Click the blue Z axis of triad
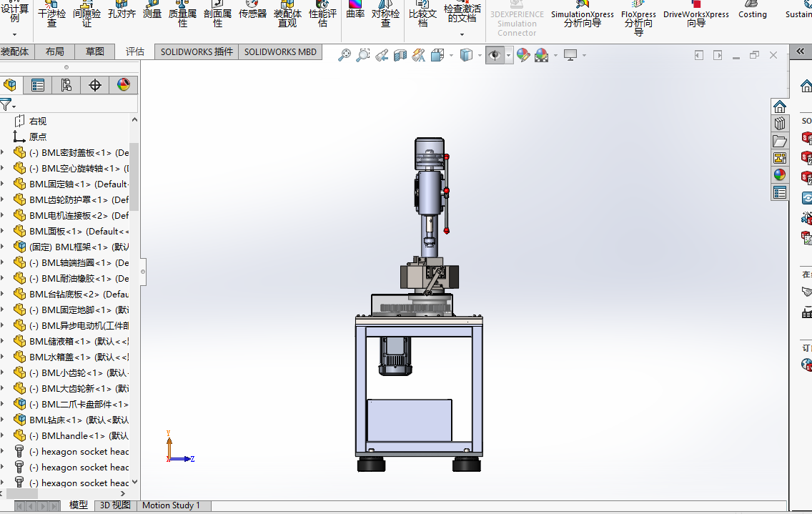The height and width of the screenshot is (514, 812). pyautogui.click(x=183, y=459)
